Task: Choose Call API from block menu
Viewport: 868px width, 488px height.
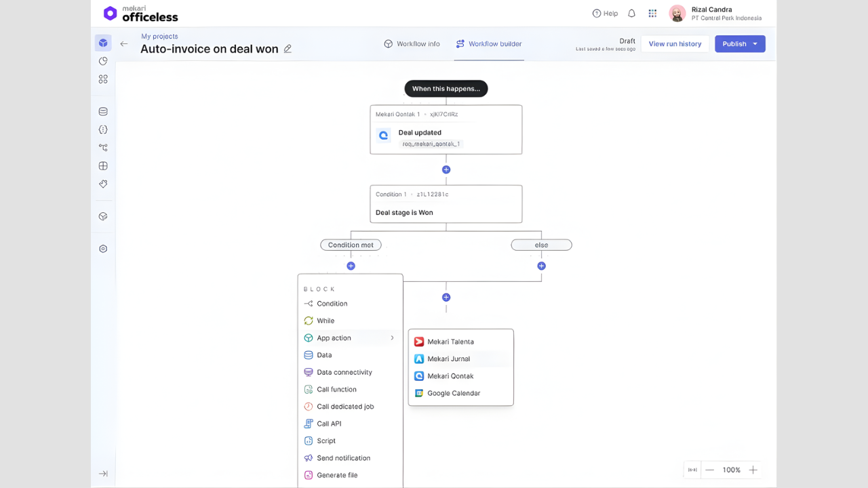Action: 329,424
